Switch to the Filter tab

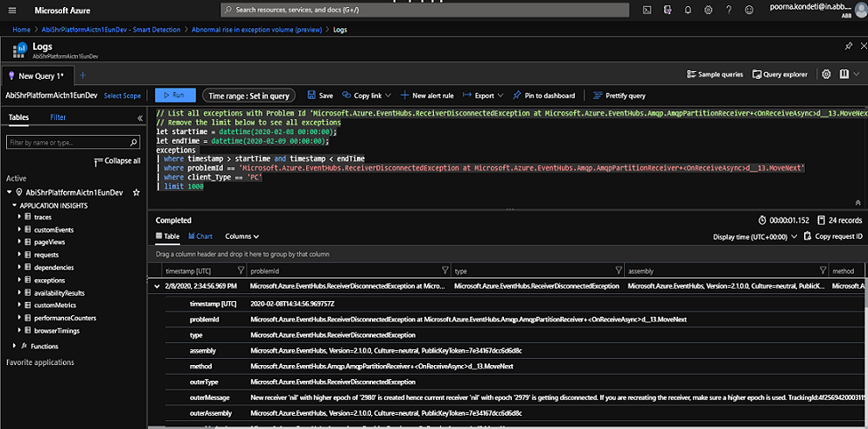(x=58, y=117)
